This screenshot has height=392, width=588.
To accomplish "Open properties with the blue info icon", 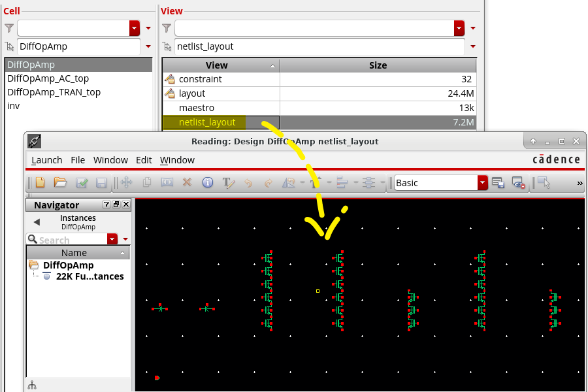I will pyautogui.click(x=208, y=183).
